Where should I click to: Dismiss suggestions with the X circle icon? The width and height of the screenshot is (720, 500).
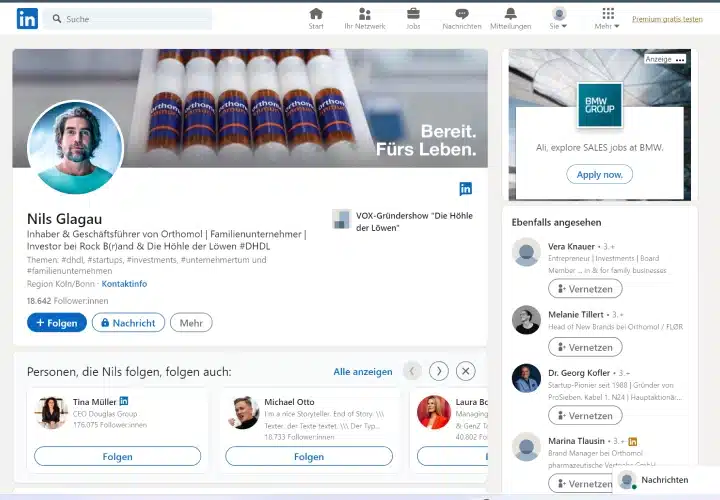465,371
